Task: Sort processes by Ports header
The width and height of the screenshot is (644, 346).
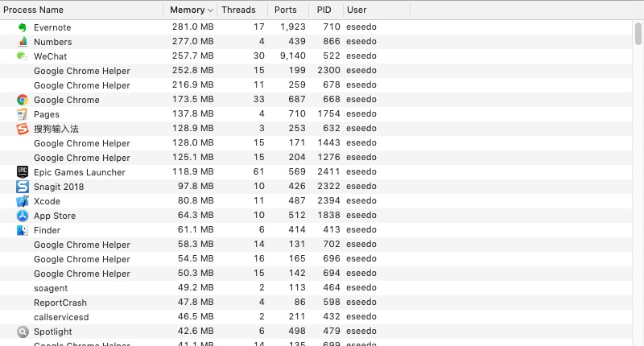Action: tap(285, 10)
